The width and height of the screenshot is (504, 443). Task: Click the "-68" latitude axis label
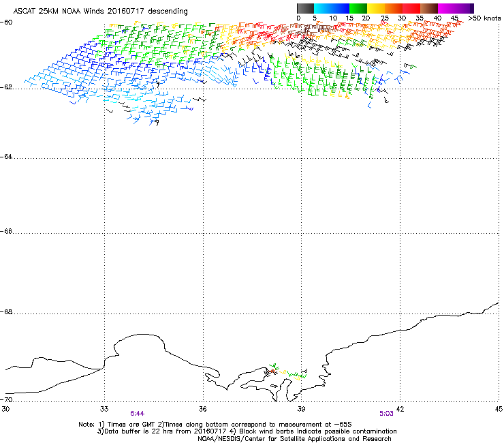click(6, 312)
